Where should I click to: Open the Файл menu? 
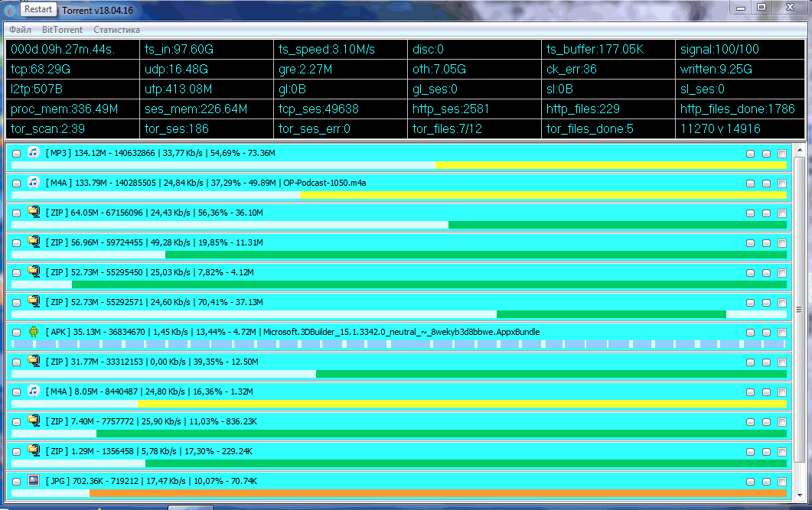pyautogui.click(x=21, y=30)
